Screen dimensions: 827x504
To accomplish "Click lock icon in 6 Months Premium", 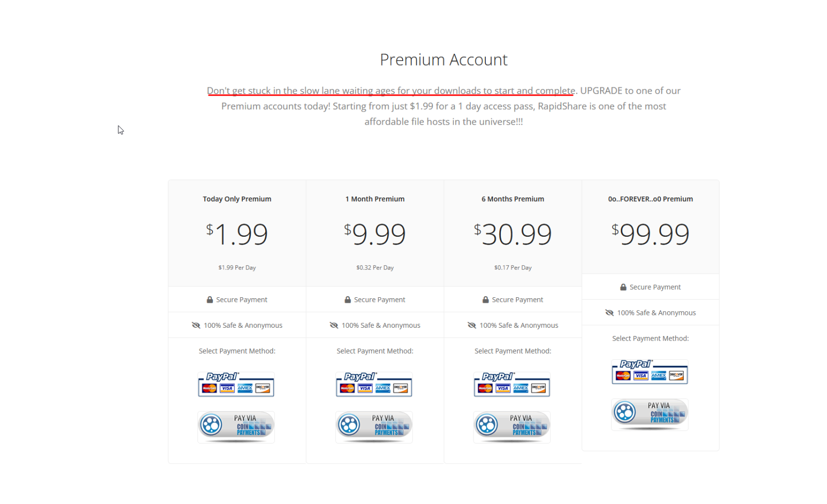I will click(x=485, y=300).
